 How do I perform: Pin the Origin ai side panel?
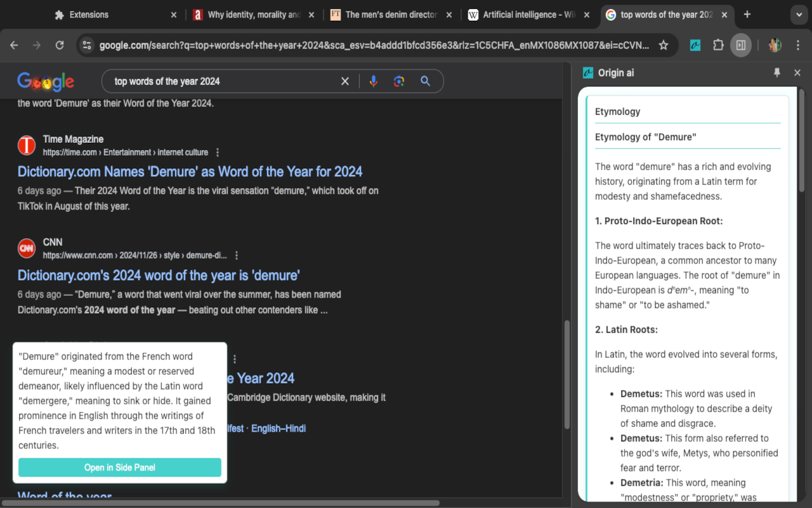[777, 73]
